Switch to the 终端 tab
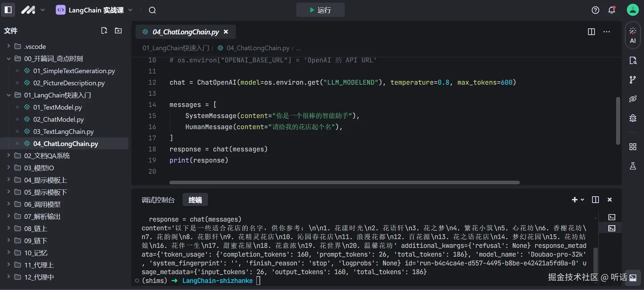Viewport: 644px width, 290px height. [195, 200]
